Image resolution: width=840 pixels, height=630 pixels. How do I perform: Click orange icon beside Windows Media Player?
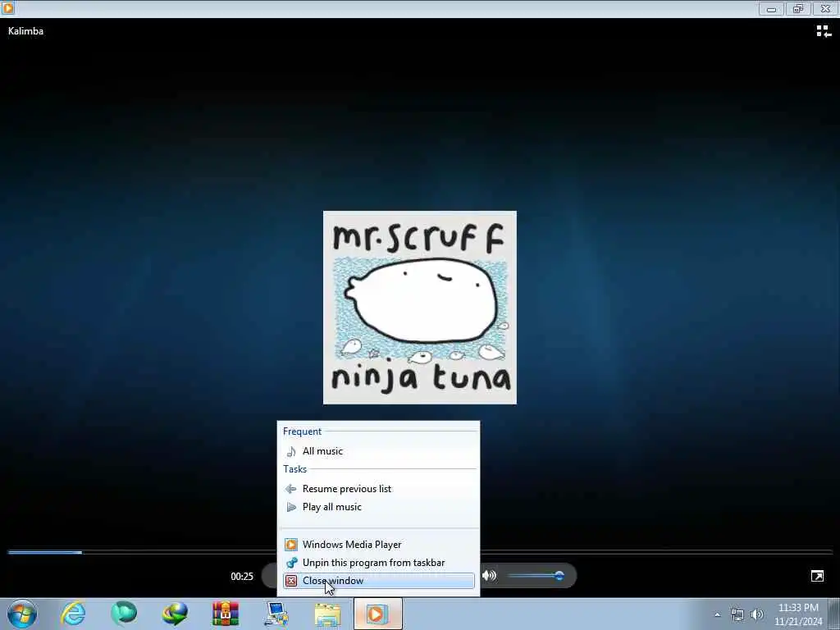[x=291, y=545]
